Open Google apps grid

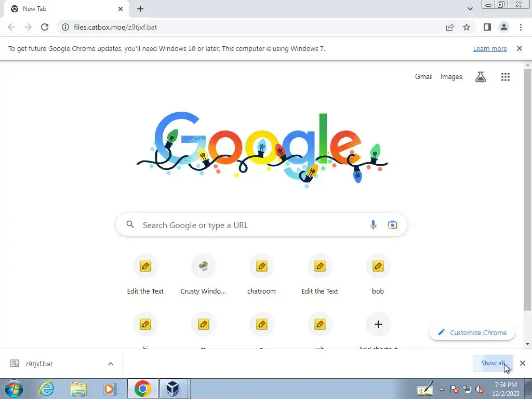coord(506,77)
